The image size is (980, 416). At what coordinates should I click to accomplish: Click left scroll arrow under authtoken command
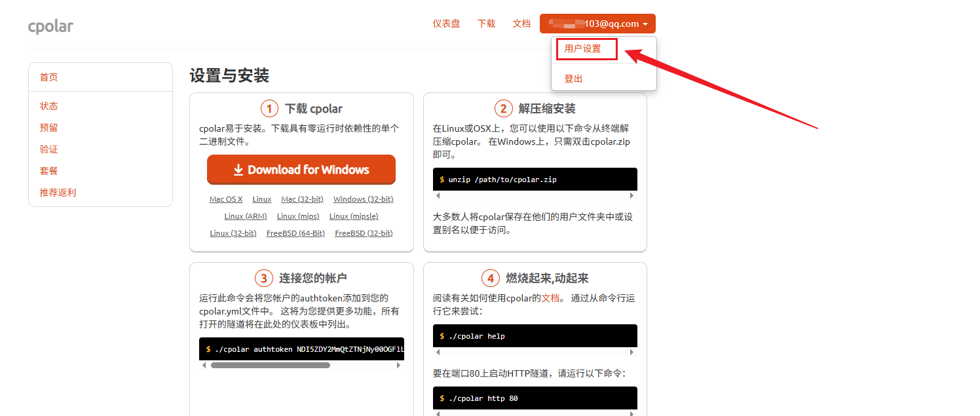click(x=204, y=365)
